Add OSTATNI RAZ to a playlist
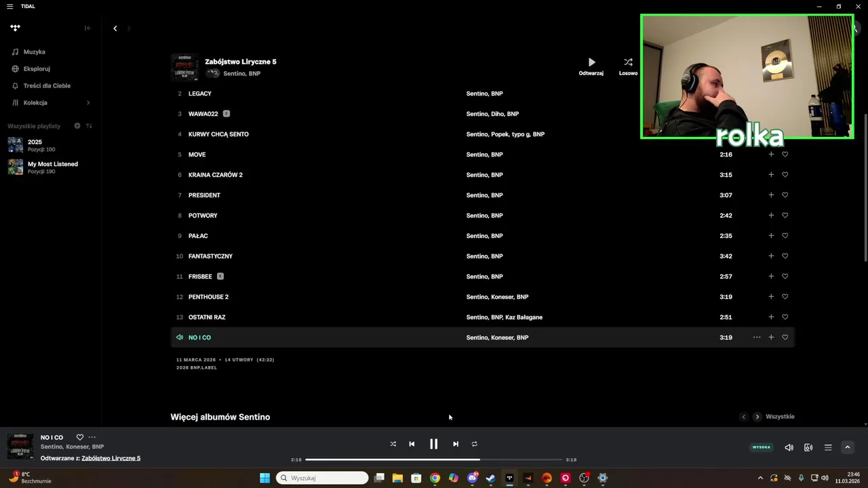 [x=771, y=317]
